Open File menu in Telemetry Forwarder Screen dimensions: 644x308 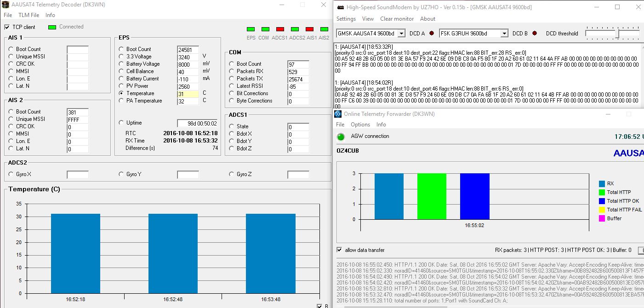click(340, 125)
